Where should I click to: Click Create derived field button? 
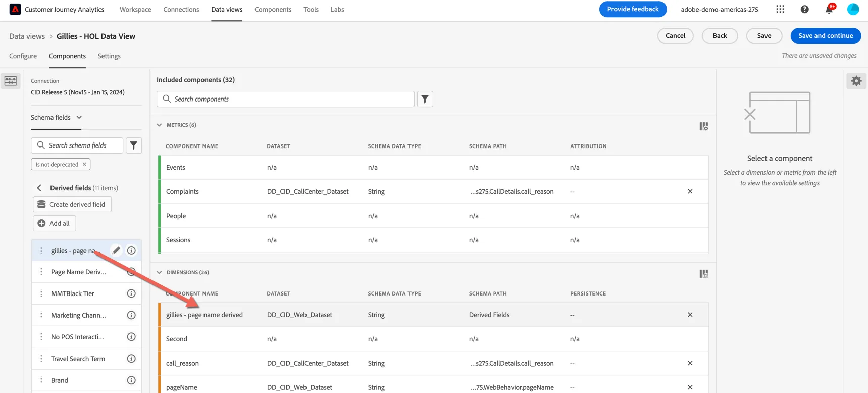(x=72, y=204)
